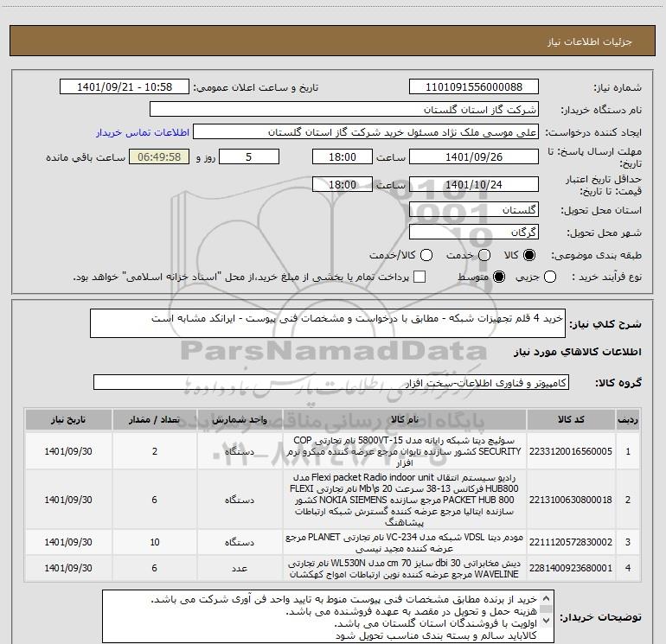The width and height of the screenshot is (666, 644).
Task: Click the کد کالا column header
Action: (571, 419)
